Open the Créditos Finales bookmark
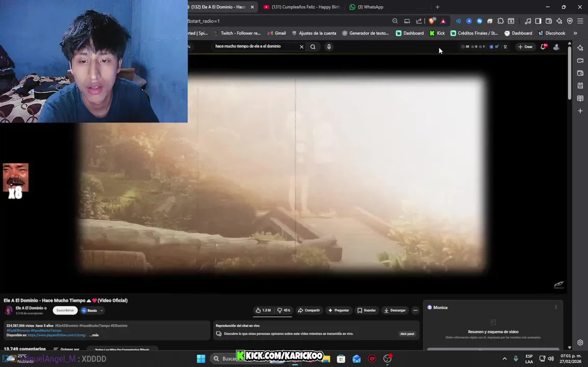588x367 pixels. click(474, 33)
